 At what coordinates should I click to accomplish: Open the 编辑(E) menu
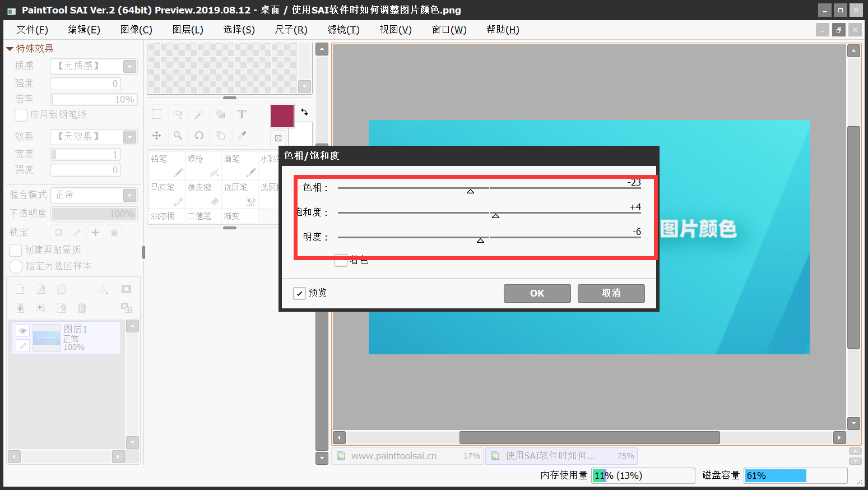(x=84, y=30)
